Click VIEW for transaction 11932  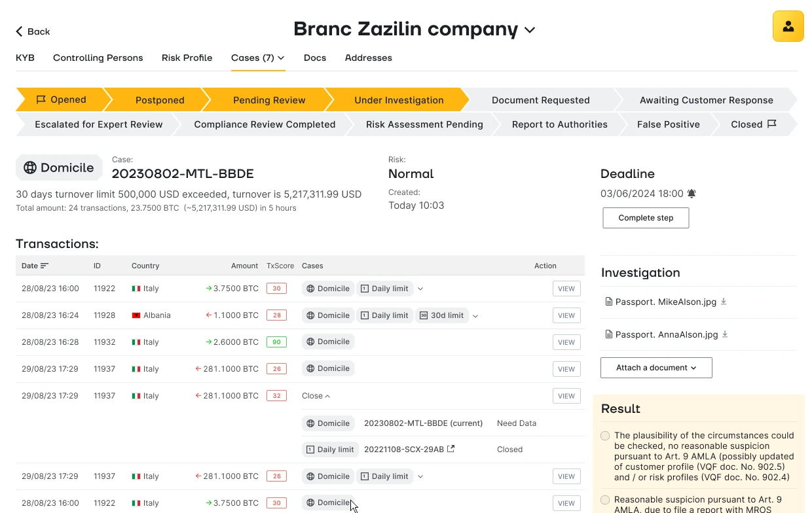pos(566,342)
